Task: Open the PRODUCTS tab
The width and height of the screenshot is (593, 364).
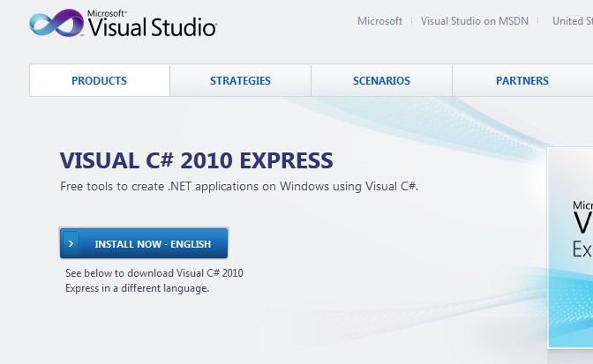Action: click(100, 80)
